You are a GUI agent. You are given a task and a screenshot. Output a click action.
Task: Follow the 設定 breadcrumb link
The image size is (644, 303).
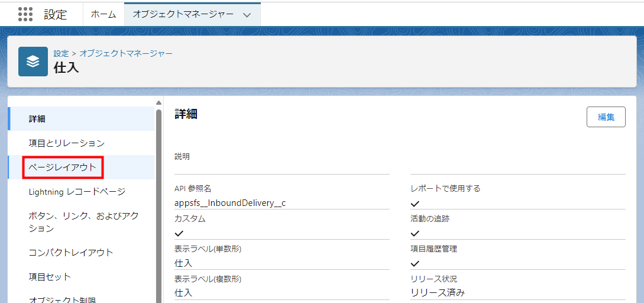coord(61,53)
